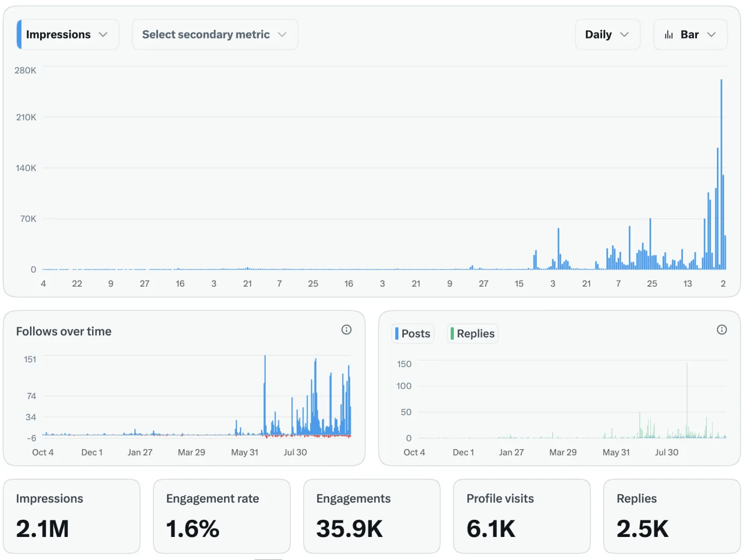
Task: Click the "140K" y-axis label
Action: (x=26, y=168)
